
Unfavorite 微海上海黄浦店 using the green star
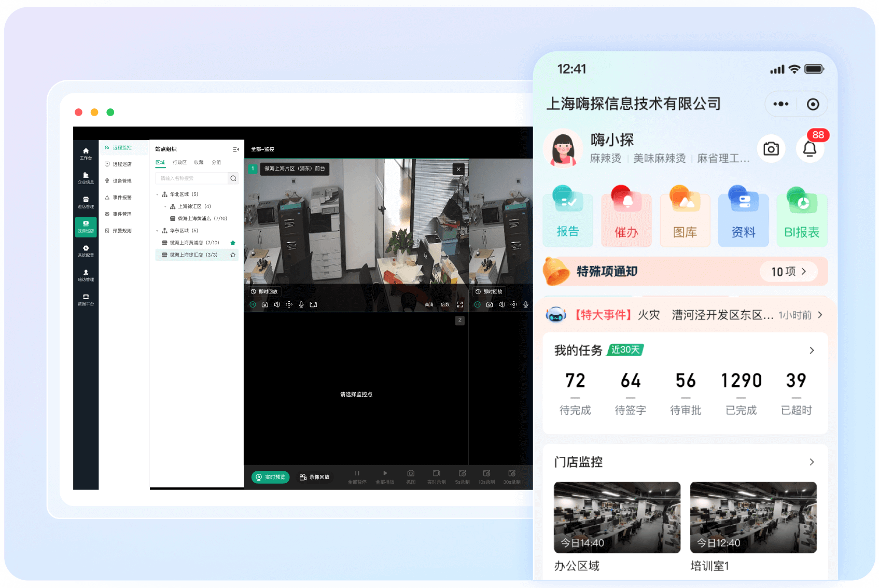click(x=233, y=243)
